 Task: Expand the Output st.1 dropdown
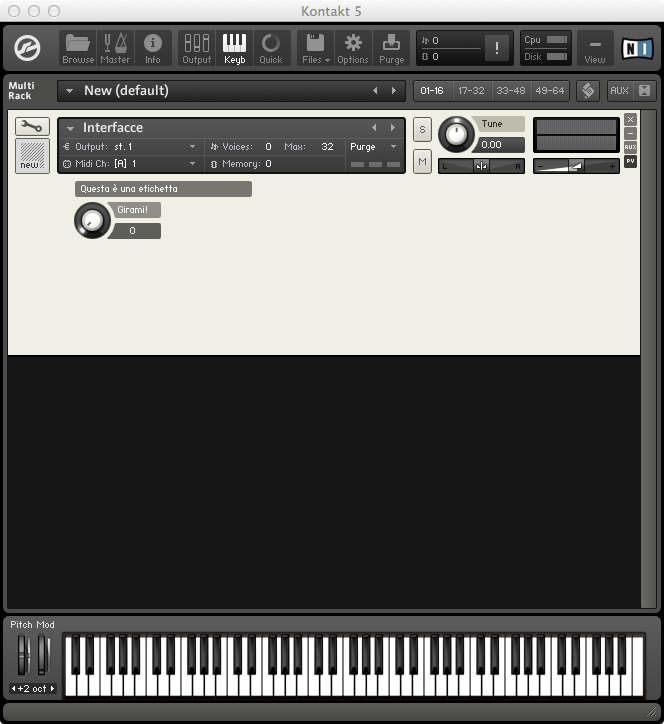[130, 147]
